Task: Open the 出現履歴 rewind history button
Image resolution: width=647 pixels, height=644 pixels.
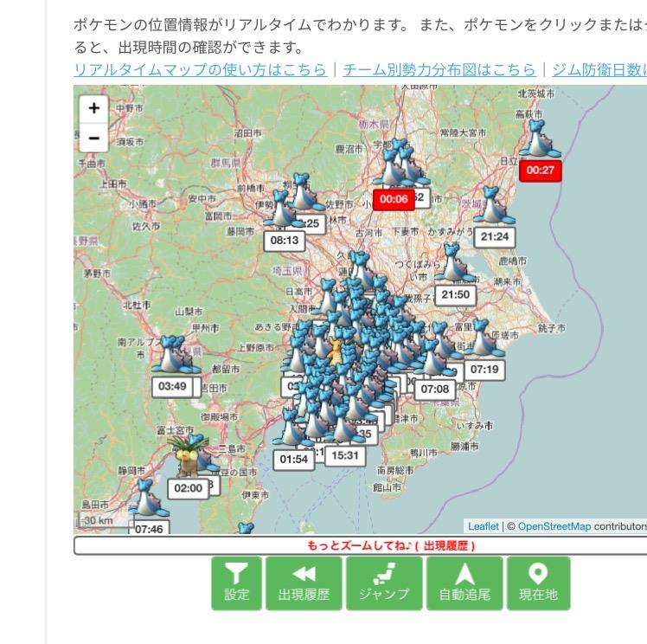Action: [x=304, y=583]
